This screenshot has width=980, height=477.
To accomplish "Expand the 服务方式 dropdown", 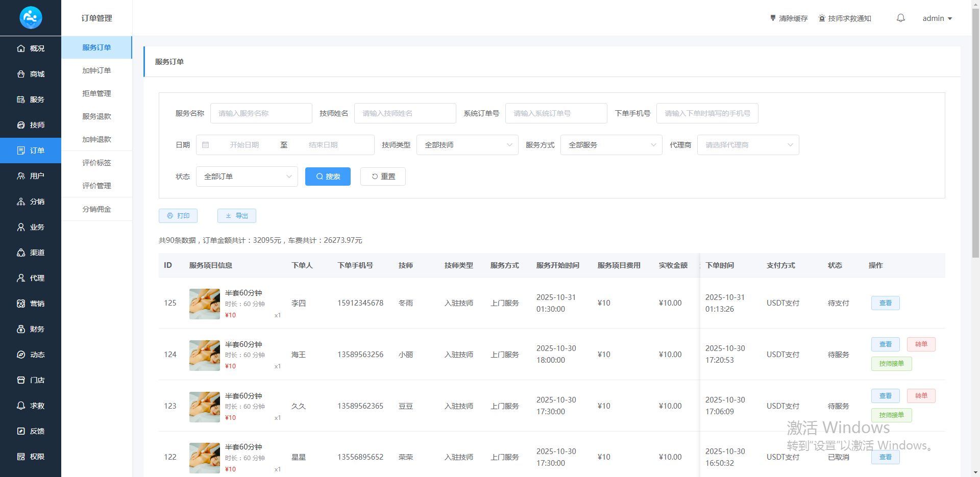I will [x=611, y=145].
